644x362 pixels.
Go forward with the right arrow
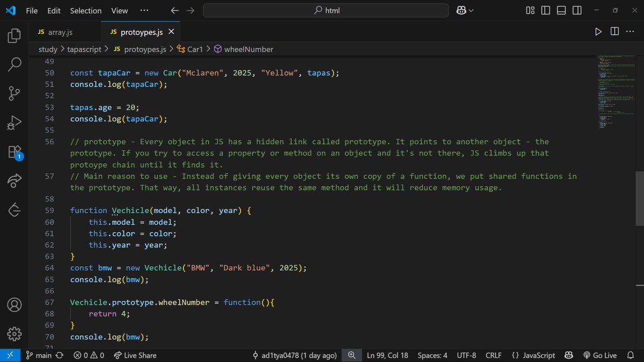pos(190,10)
